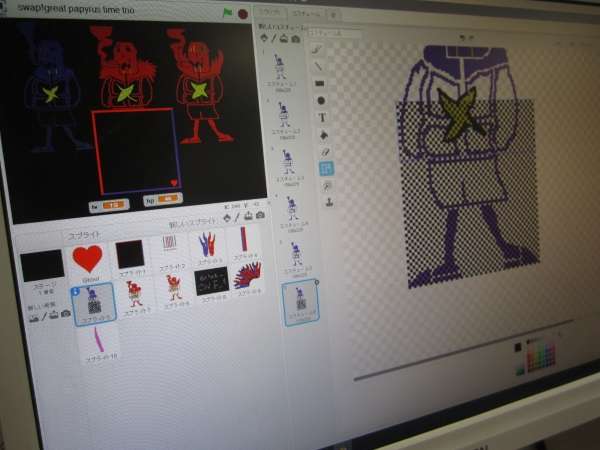The image size is (600, 450).
Task: Select the Line tool in paint editor
Action: tap(318, 66)
